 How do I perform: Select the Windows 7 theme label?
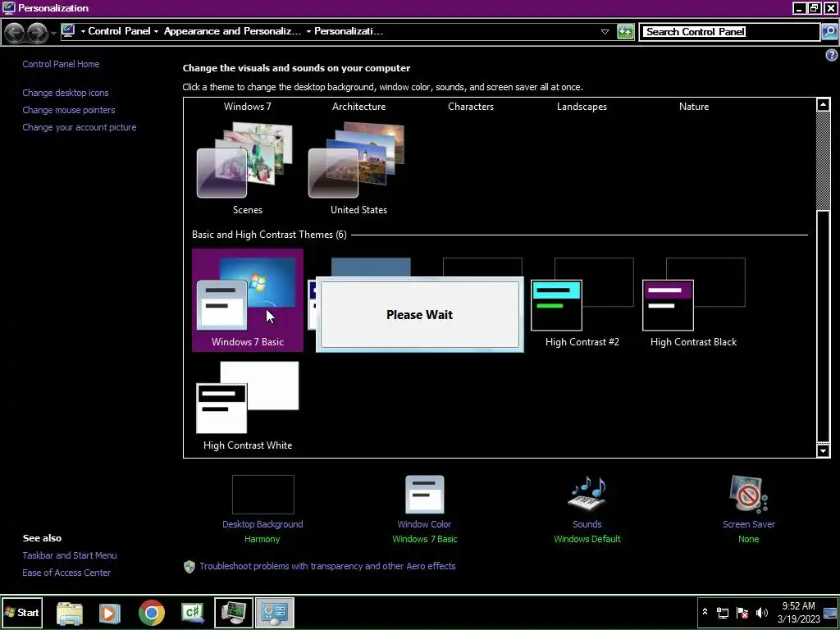(x=248, y=106)
